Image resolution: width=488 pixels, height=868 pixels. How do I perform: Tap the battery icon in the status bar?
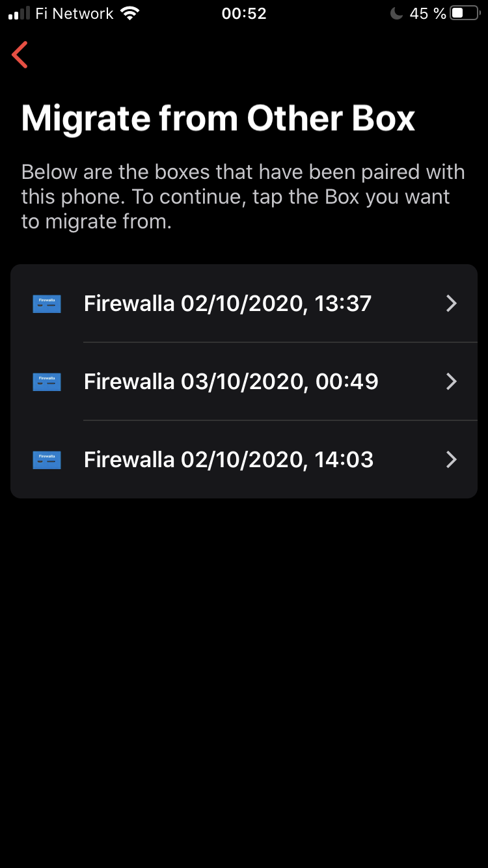tap(465, 14)
